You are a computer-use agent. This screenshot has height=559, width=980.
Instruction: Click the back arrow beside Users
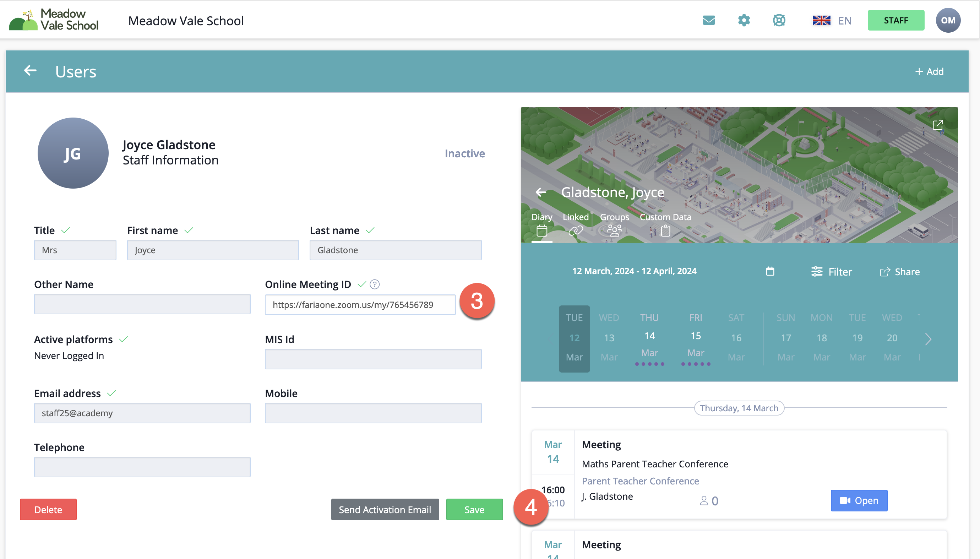pos(30,71)
